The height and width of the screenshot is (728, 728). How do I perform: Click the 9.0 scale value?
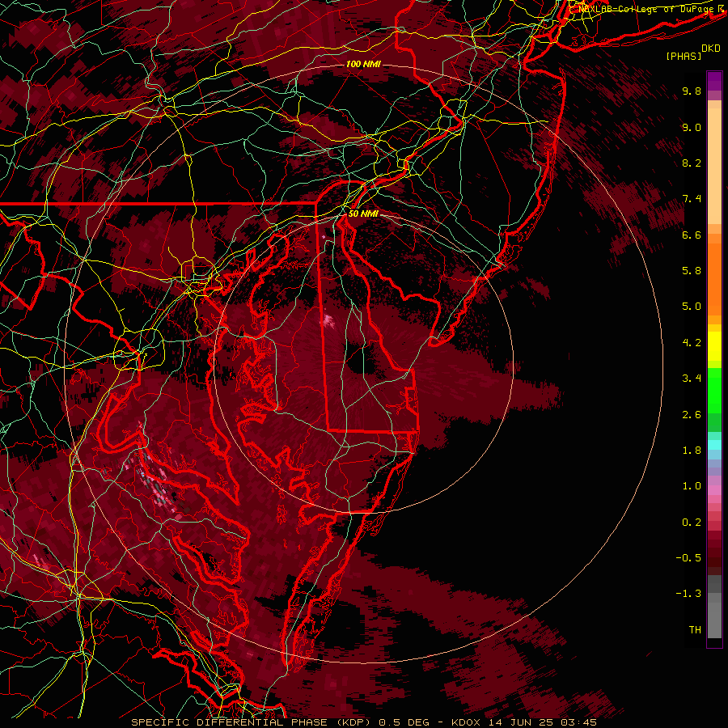tap(692, 127)
